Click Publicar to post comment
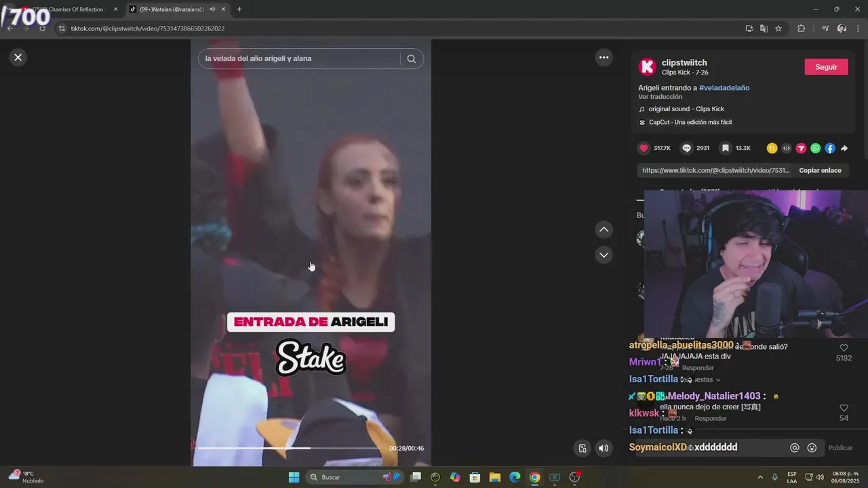This screenshot has height=488, width=868. pyautogui.click(x=840, y=448)
